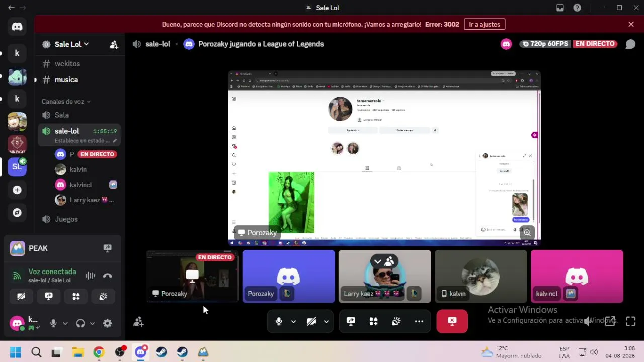Select the SL server icon

[17, 167]
